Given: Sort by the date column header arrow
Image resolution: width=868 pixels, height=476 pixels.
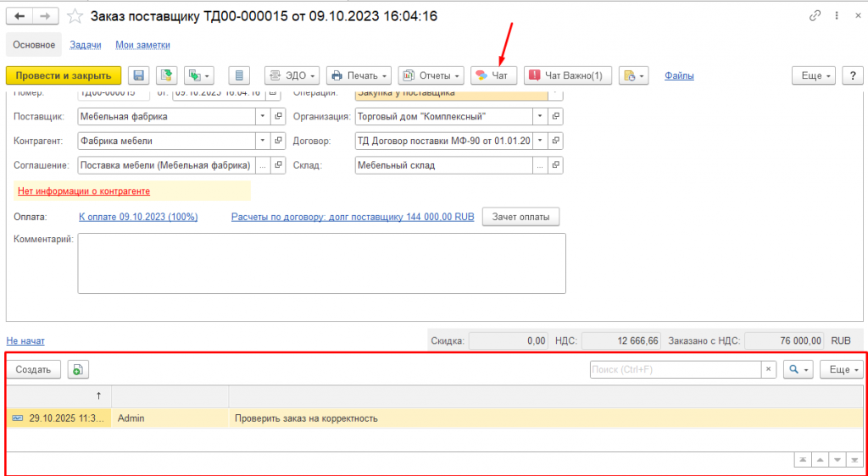Looking at the screenshot, I should pos(98,396).
